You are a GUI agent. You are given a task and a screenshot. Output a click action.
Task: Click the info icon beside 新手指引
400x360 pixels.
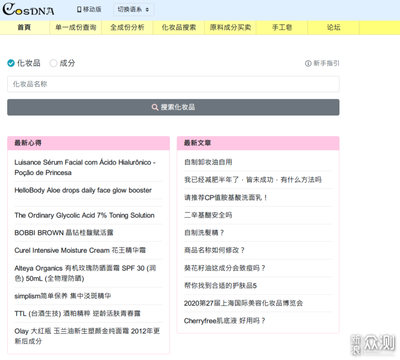[x=308, y=63]
